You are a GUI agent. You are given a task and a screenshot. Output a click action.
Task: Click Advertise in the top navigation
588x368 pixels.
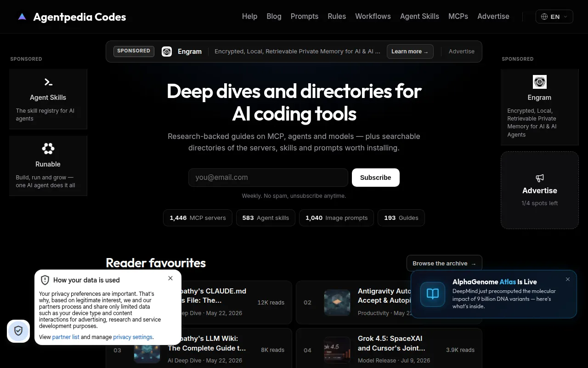(493, 17)
